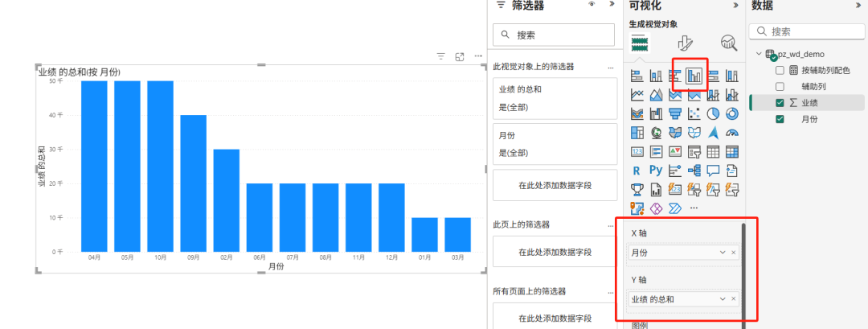Open get more visuals ellipsis
868x329 pixels.
pos(694,208)
